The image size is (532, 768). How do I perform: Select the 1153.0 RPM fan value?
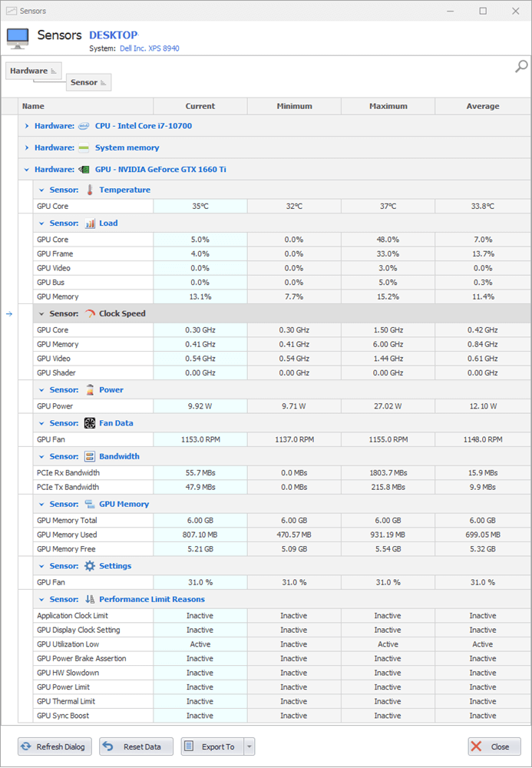(x=200, y=439)
